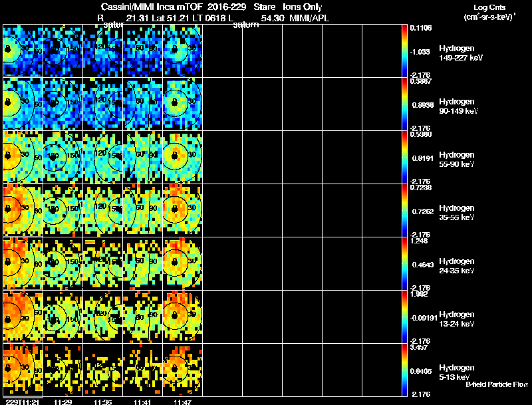The image size is (532, 405).
Task: Click the '3.457' color scale value
Action: tap(419, 348)
